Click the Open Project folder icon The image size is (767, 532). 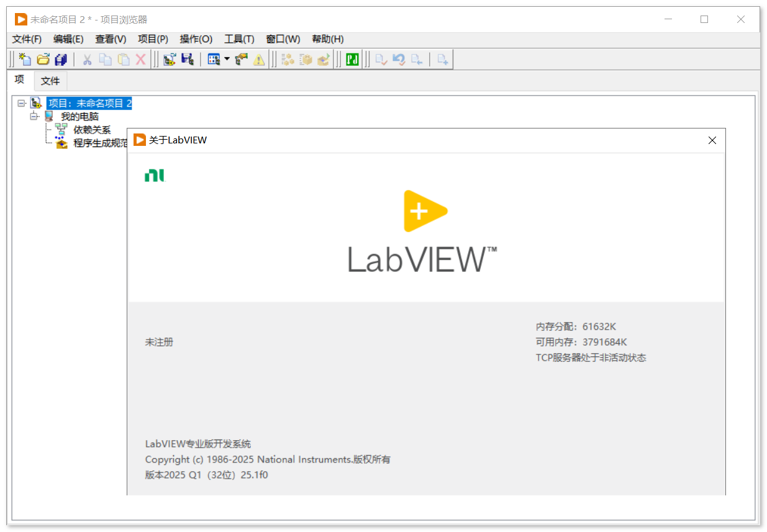point(43,60)
